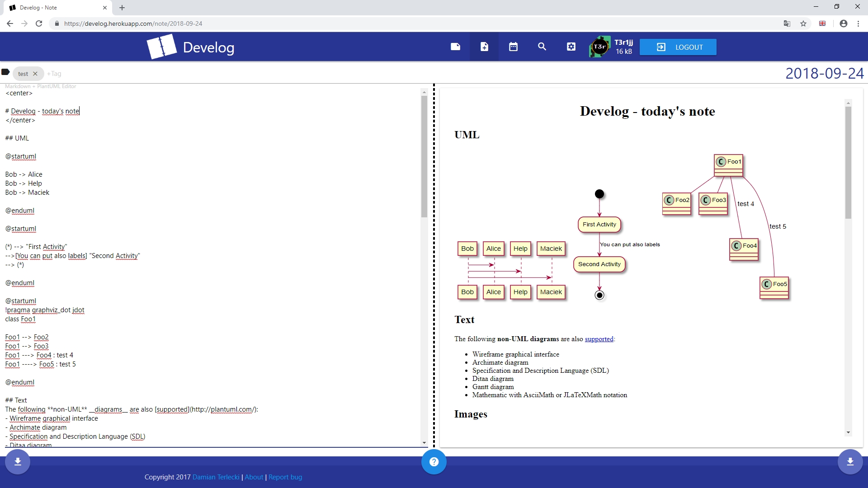Go back with the browser back arrow
The height and width of the screenshot is (488, 868).
pyautogui.click(x=10, y=23)
